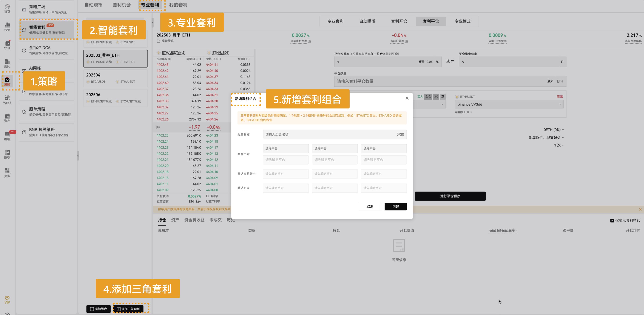The image size is (644, 315).
Task: Click 运行平仓程序 button
Action: [450, 196]
